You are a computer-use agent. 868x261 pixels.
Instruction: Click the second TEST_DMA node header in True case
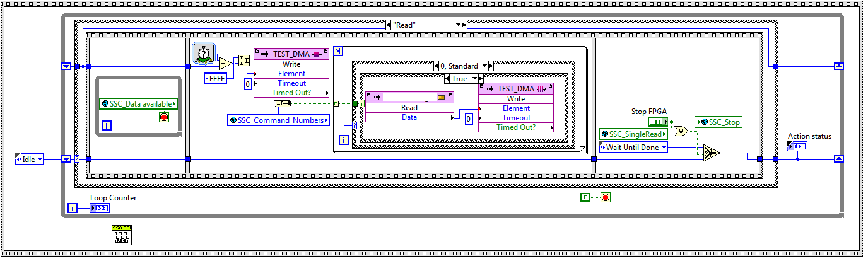tap(516, 89)
